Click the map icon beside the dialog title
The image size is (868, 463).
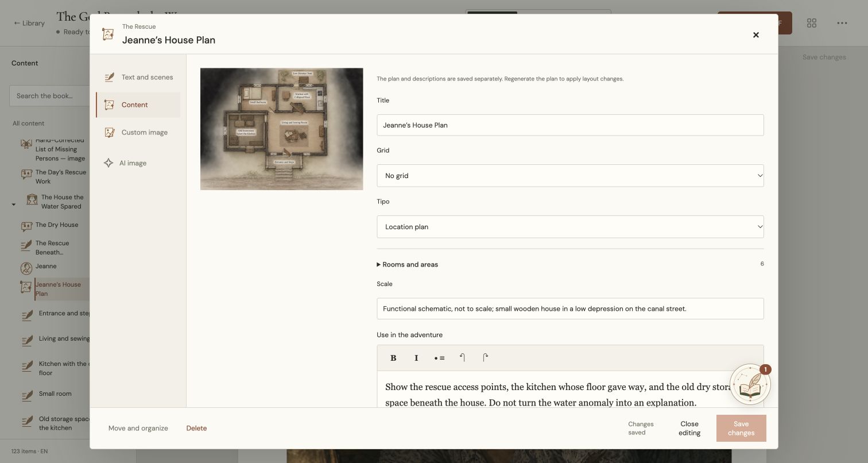(108, 34)
